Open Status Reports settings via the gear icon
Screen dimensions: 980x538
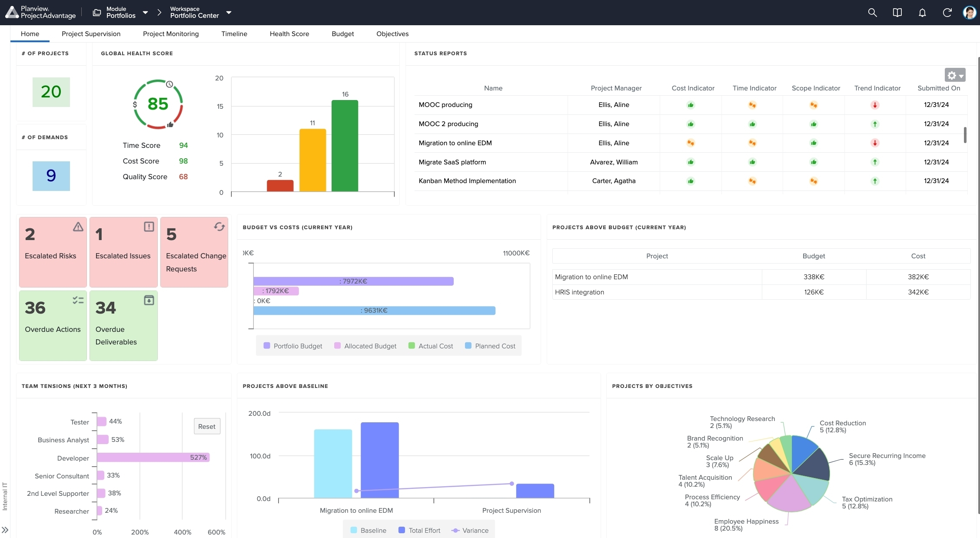pyautogui.click(x=951, y=75)
